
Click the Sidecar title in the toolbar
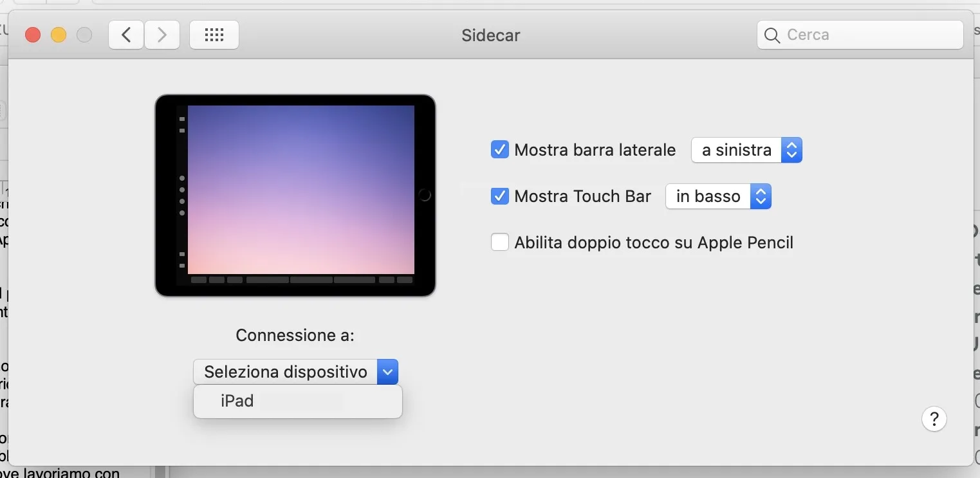point(491,35)
